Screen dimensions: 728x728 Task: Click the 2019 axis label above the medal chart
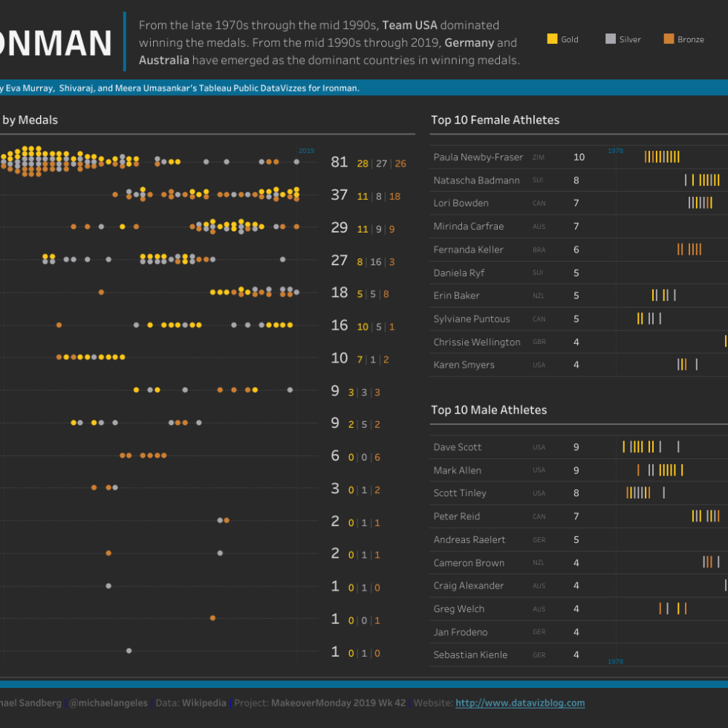(x=306, y=151)
